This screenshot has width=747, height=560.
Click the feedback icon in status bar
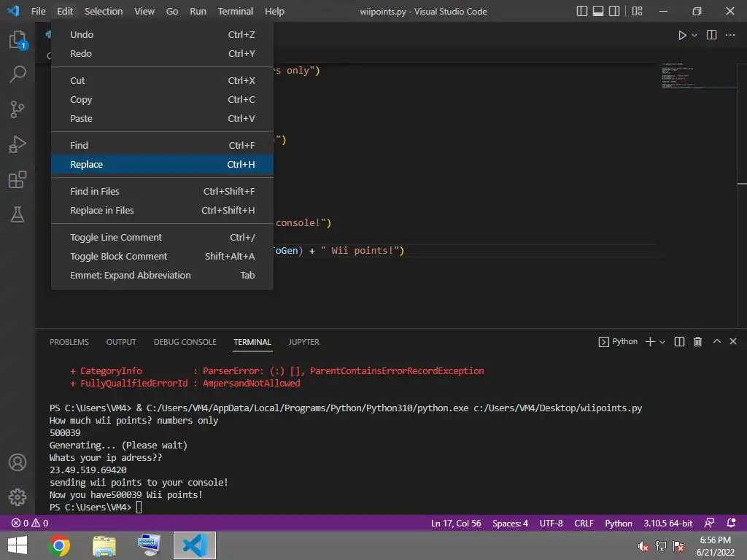click(709, 523)
